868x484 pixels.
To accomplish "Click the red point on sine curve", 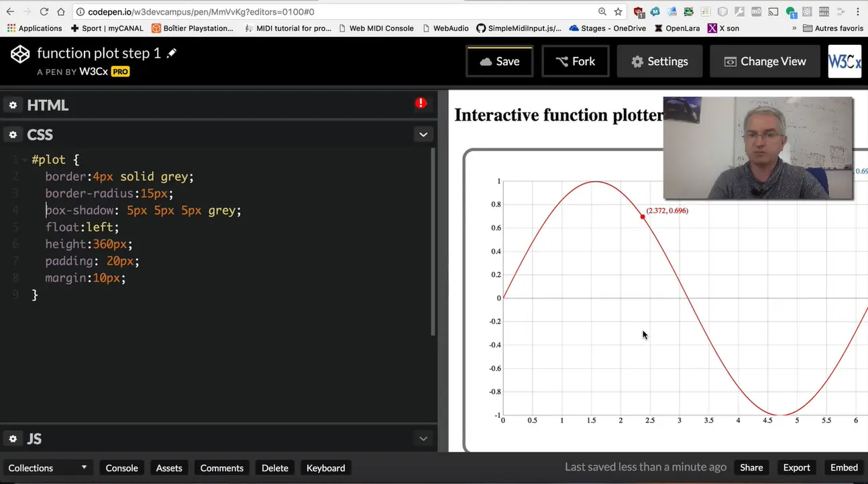I will pyautogui.click(x=643, y=217).
